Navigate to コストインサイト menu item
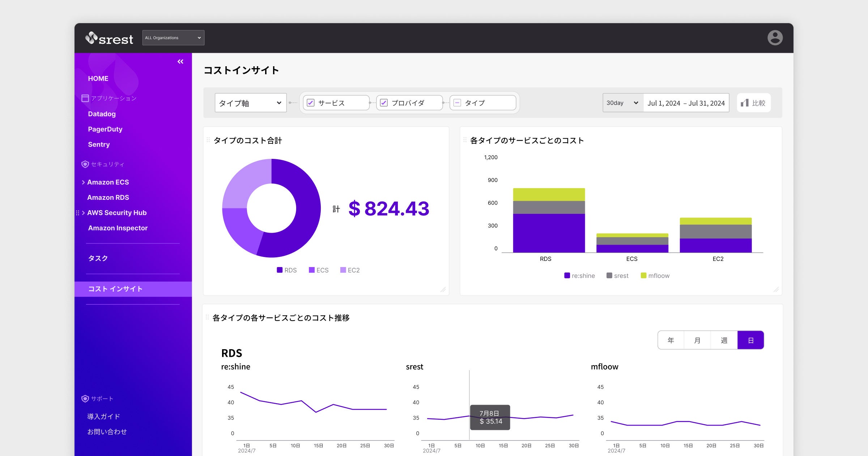 [115, 289]
